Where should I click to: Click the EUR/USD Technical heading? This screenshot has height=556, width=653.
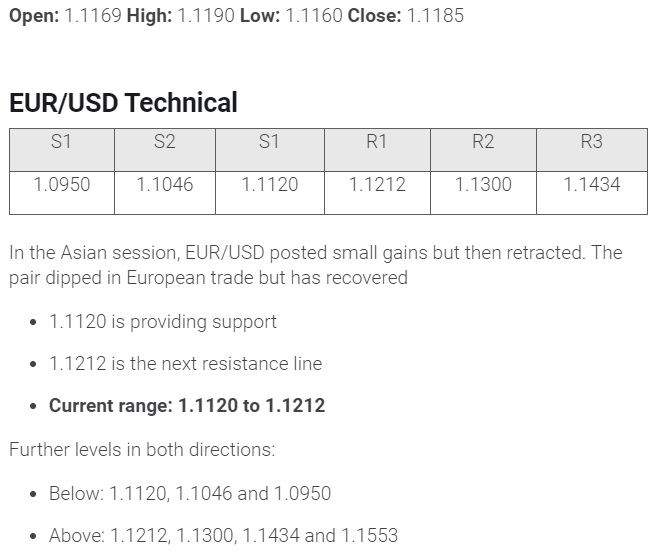tap(123, 103)
